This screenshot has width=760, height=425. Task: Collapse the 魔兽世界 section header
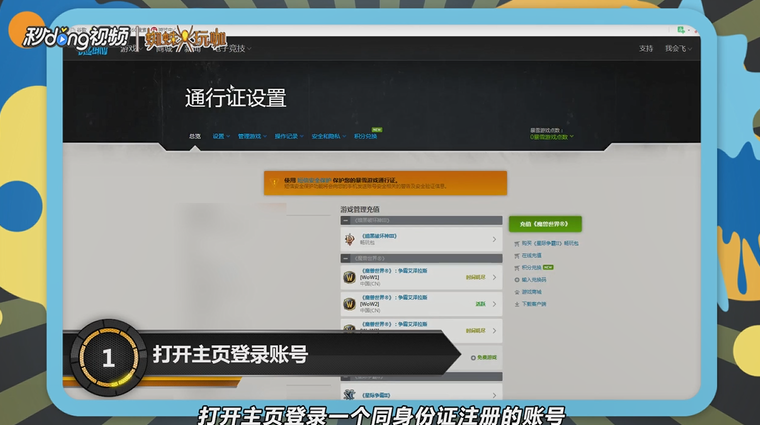click(421, 258)
